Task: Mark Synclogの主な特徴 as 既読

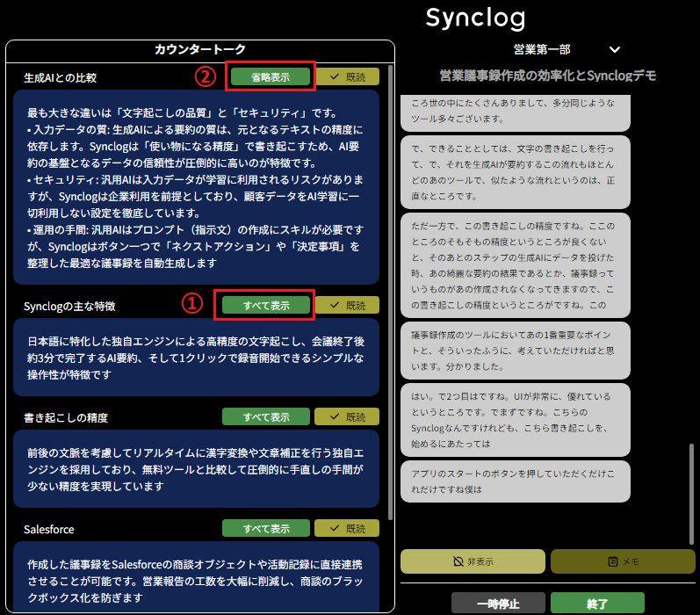Action: coord(347,306)
